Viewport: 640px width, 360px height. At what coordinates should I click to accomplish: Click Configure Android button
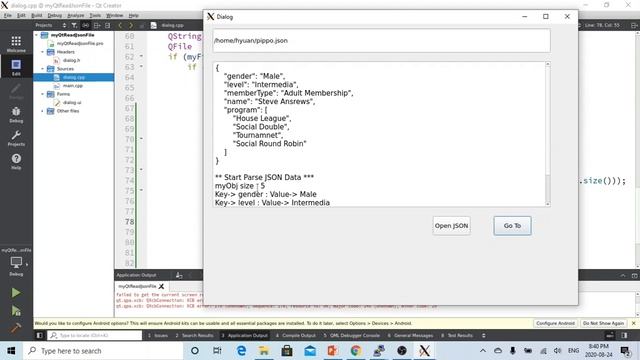tap(555, 323)
